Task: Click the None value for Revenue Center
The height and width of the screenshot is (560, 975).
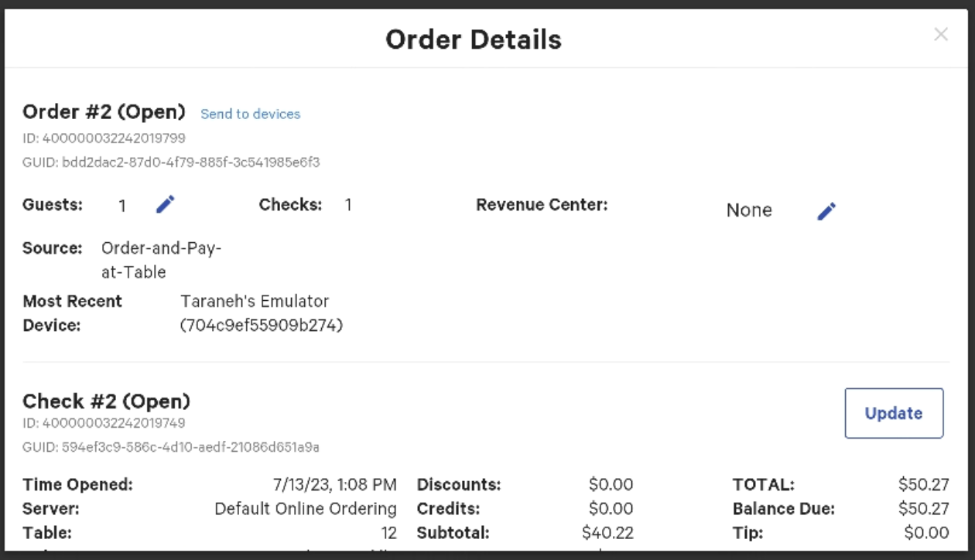Action: point(748,210)
